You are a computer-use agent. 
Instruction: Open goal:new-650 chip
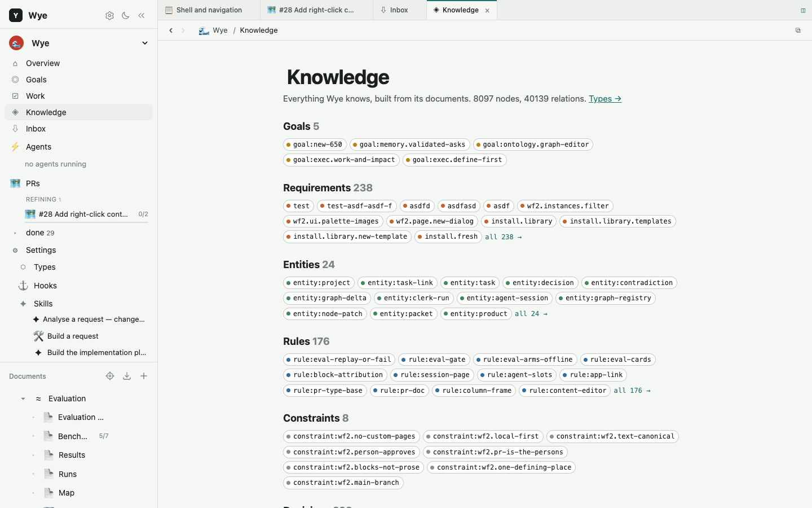[315, 144]
